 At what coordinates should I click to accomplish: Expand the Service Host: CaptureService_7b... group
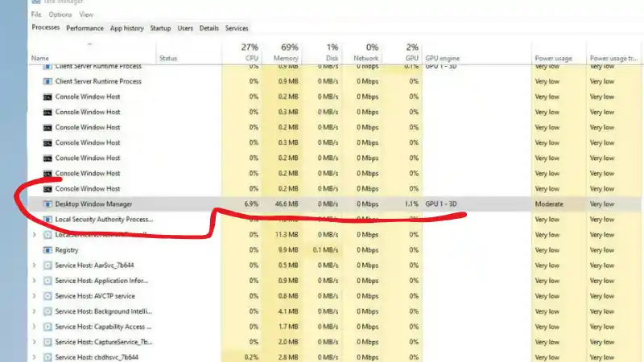point(35,342)
